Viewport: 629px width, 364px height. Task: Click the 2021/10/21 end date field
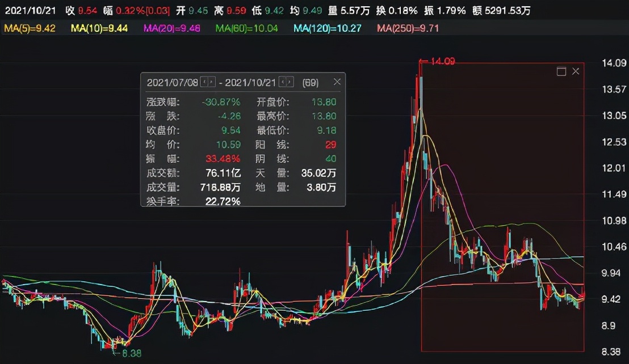[x=250, y=83]
